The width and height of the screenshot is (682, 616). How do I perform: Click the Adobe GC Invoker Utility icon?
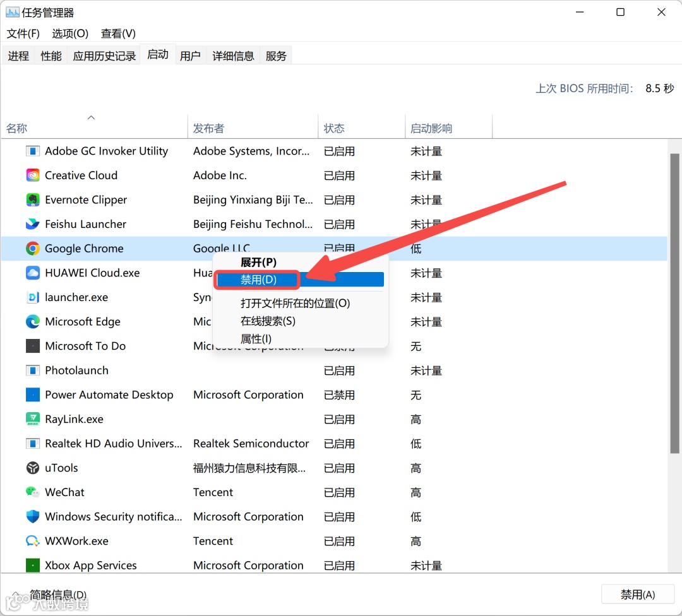33,151
